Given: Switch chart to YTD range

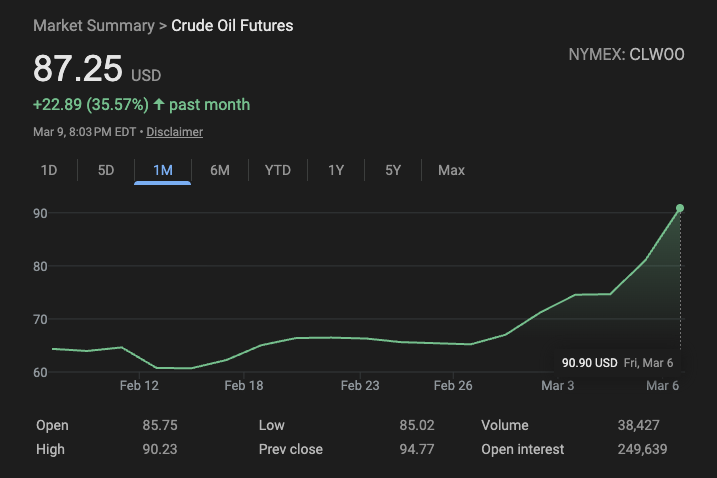Looking at the screenshot, I should 277,170.
